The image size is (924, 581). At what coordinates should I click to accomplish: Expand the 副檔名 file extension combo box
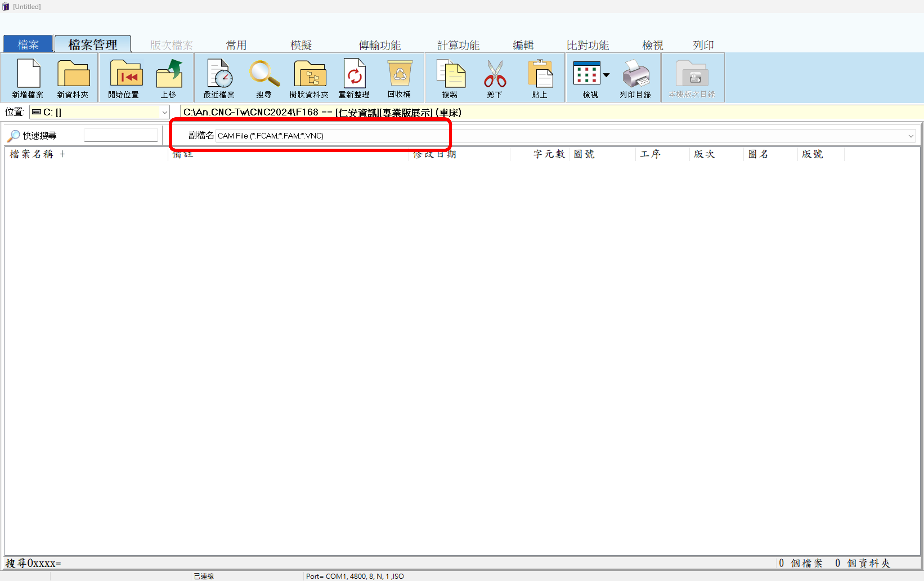click(x=911, y=136)
